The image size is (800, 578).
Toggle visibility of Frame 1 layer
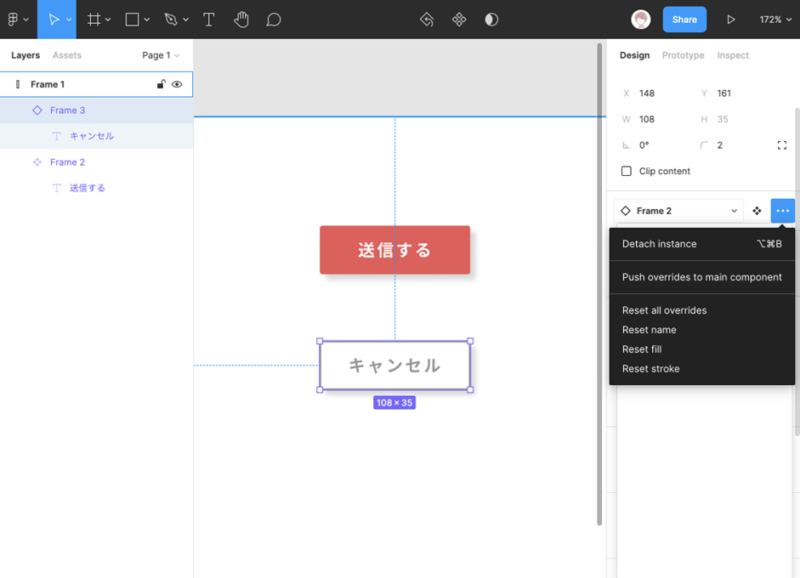tap(177, 85)
